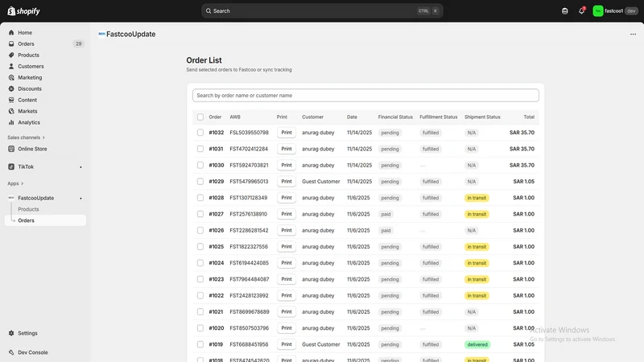Click the delivered status badge on order #1019

(477, 344)
